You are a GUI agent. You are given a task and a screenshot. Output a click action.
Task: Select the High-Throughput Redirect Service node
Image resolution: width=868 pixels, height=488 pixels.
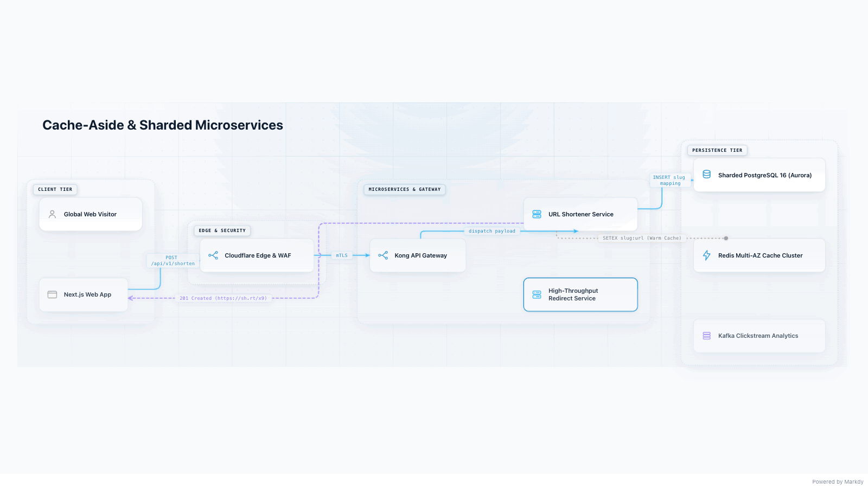coord(580,294)
